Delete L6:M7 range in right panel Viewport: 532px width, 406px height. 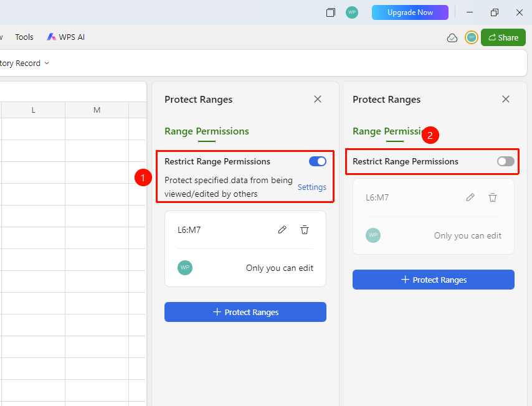pyautogui.click(x=493, y=197)
